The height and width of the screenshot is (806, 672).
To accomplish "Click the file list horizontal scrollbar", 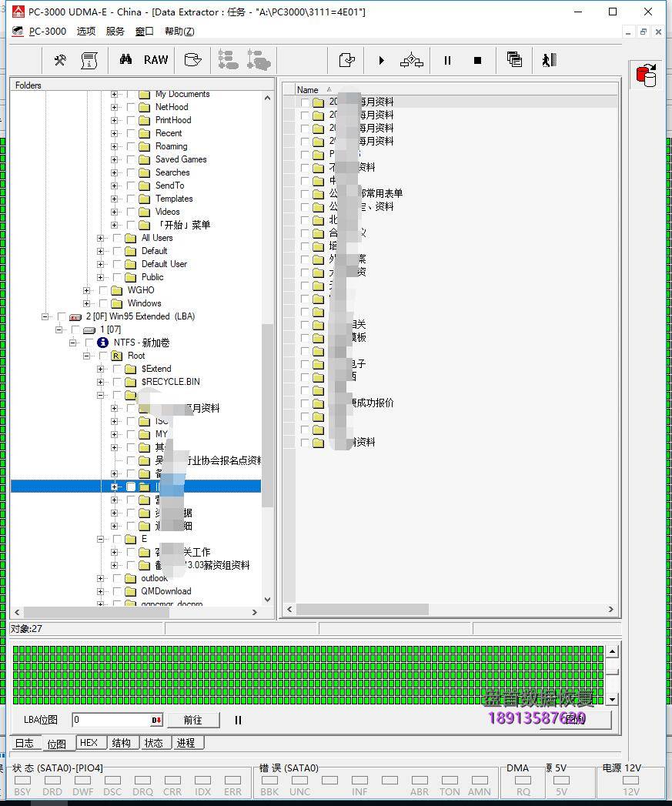I will click(363, 609).
